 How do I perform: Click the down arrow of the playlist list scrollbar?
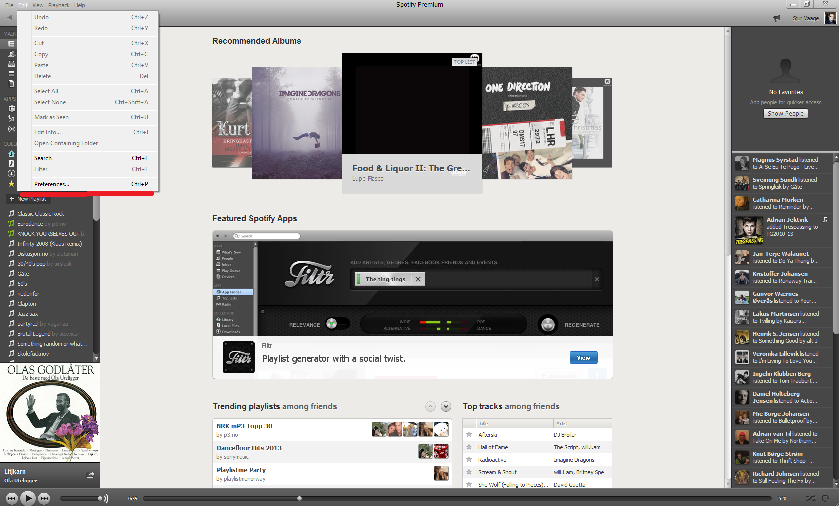tap(96, 358)
